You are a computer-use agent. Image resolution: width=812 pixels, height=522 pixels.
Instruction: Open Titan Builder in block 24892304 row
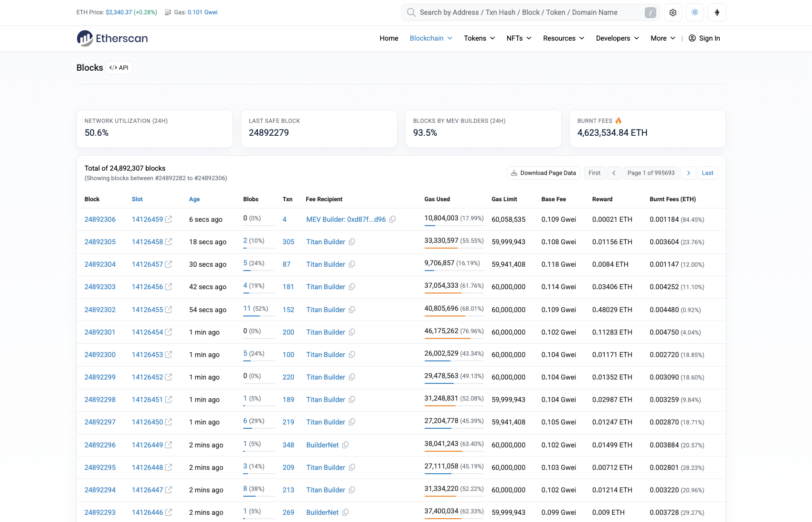[326, 264]
